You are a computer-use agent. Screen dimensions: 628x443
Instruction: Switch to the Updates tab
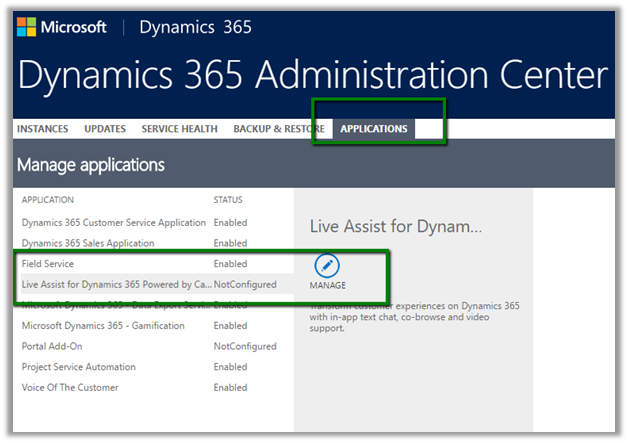[x=105, y=129]
